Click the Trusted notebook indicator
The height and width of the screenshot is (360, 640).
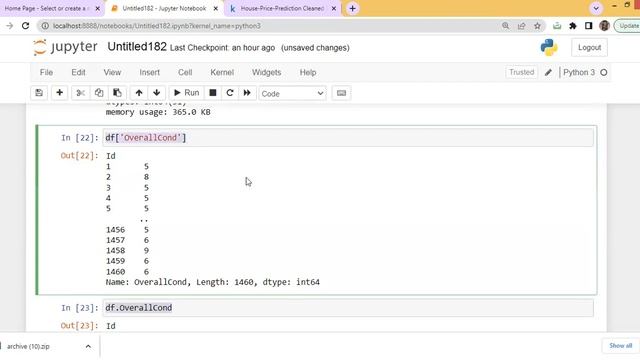(521, 72)
